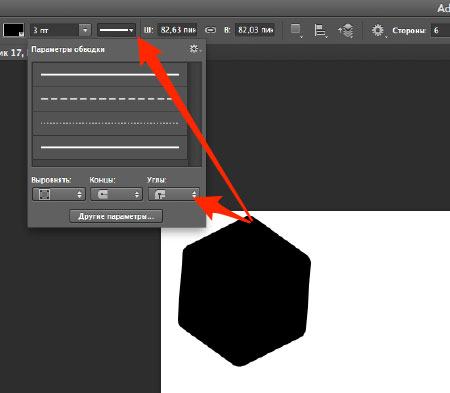Image resolution: width=450 pixels, height=393 pixels.
Task: Click the black stroke color swatch
Action: (14, 30)
